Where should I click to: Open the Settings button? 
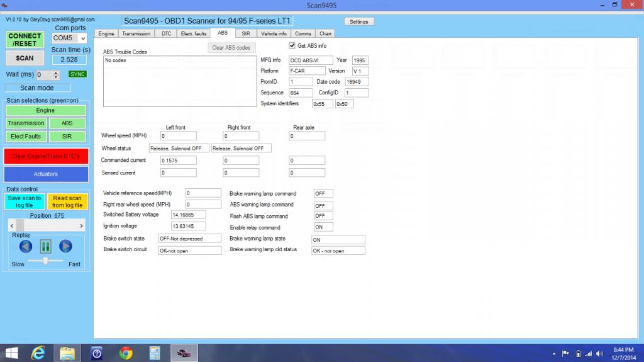click(359, 22)
